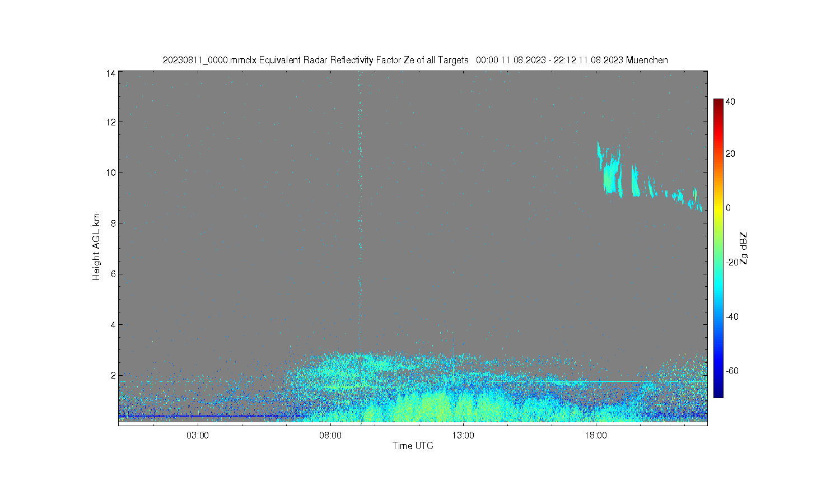Click the height tick label 6
This screenshot has width=840, height=504.
113,274
